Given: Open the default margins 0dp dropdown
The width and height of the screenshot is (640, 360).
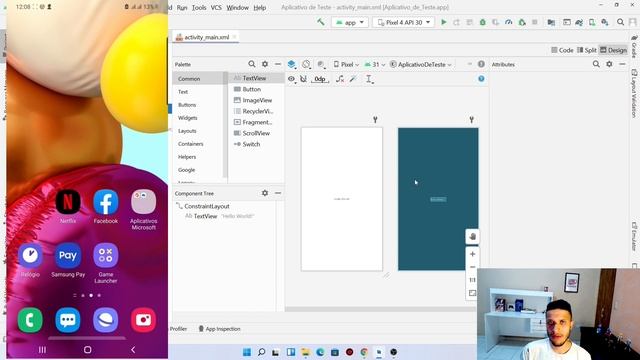Looking at the screenshot, I should [x=320, y=79].
